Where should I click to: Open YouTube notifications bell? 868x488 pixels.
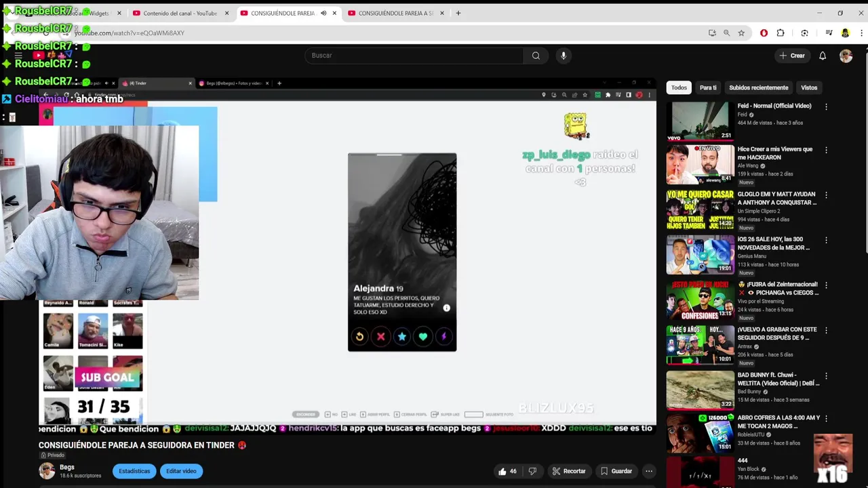pyautogui.click(x=823, y=56)
